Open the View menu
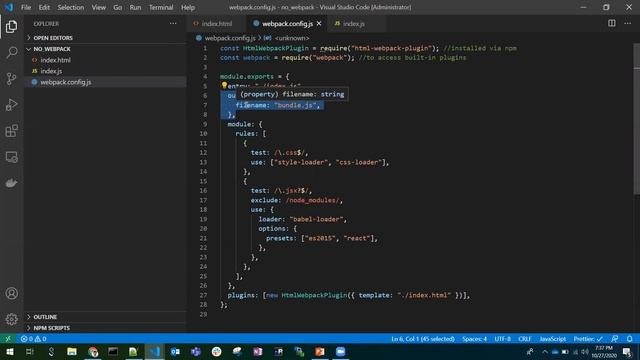Screen dimensions: 640x360 coord(98,7)
